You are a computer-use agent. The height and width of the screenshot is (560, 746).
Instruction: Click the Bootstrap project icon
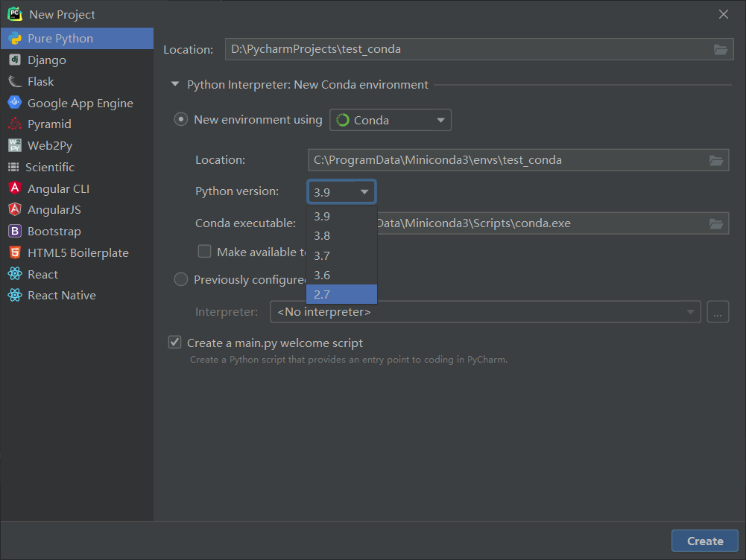tap(16, 231)
